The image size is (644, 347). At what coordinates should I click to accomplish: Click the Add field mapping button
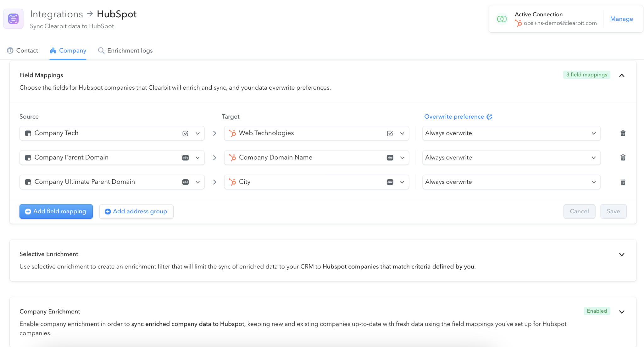[x=56, y=211]
